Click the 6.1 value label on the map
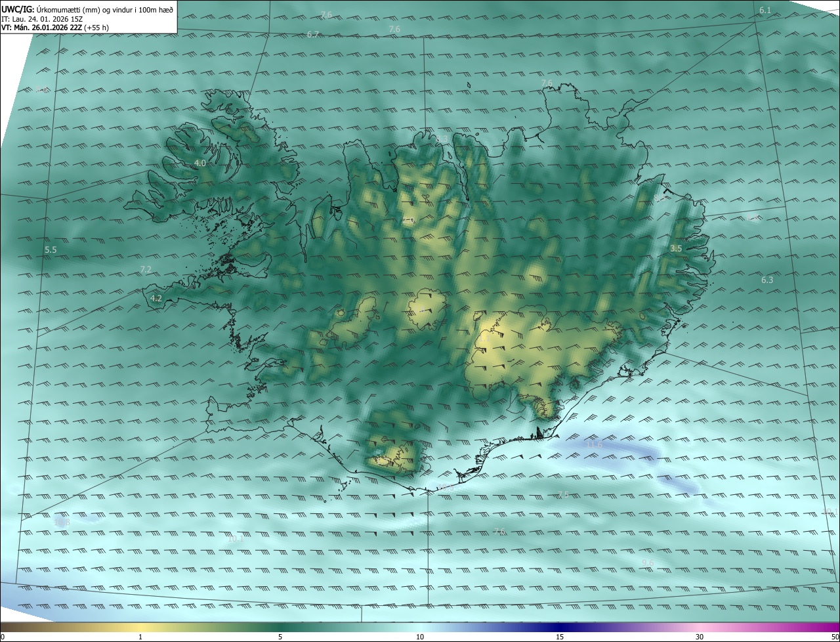 765,11
